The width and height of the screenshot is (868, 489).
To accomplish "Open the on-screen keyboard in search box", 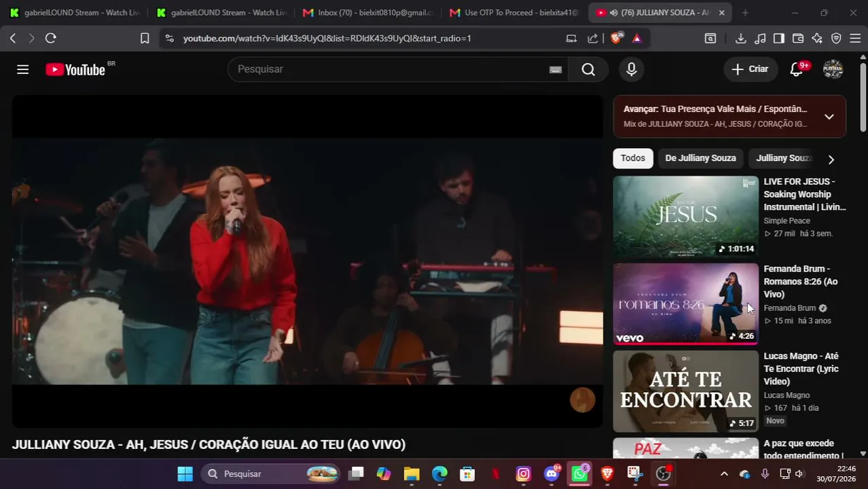I will [x=556, y=69].
